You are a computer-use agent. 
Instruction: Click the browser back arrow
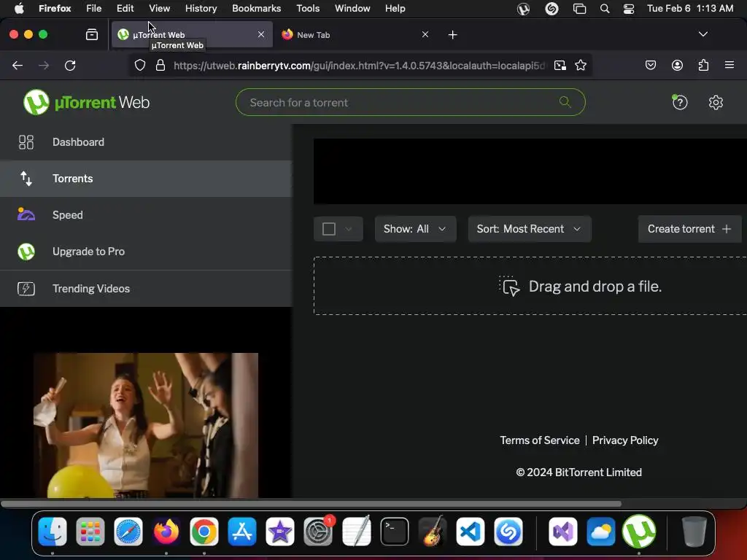(x=18, y=65)
